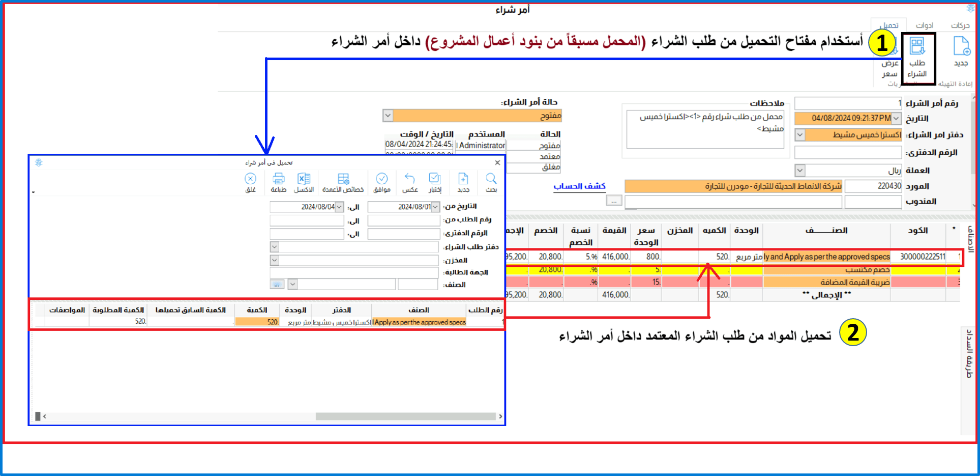Expand the دفتر امر الشراء dropdown

pyautogui.click(x=800, y=135)
